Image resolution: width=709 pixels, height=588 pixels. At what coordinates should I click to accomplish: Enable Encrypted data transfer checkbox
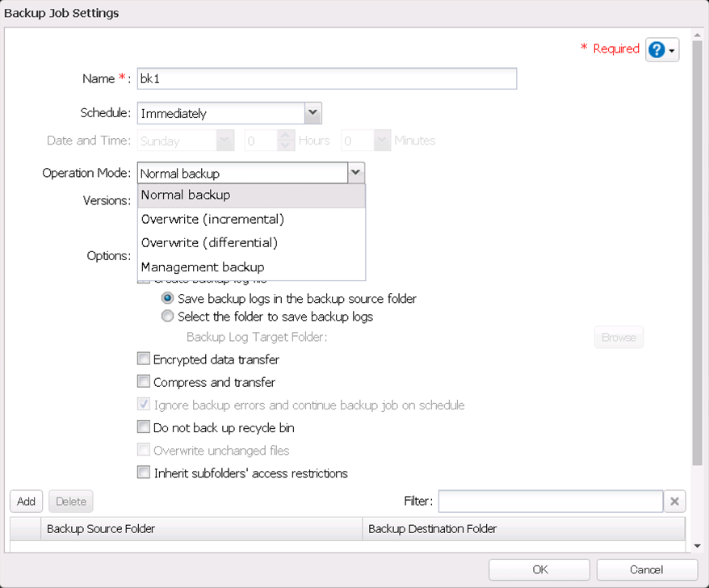click(x=144, y=359)
